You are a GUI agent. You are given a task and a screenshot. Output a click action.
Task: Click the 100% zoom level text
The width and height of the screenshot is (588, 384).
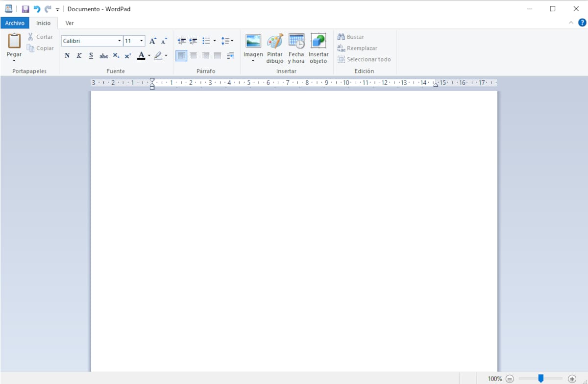point(495,379)
